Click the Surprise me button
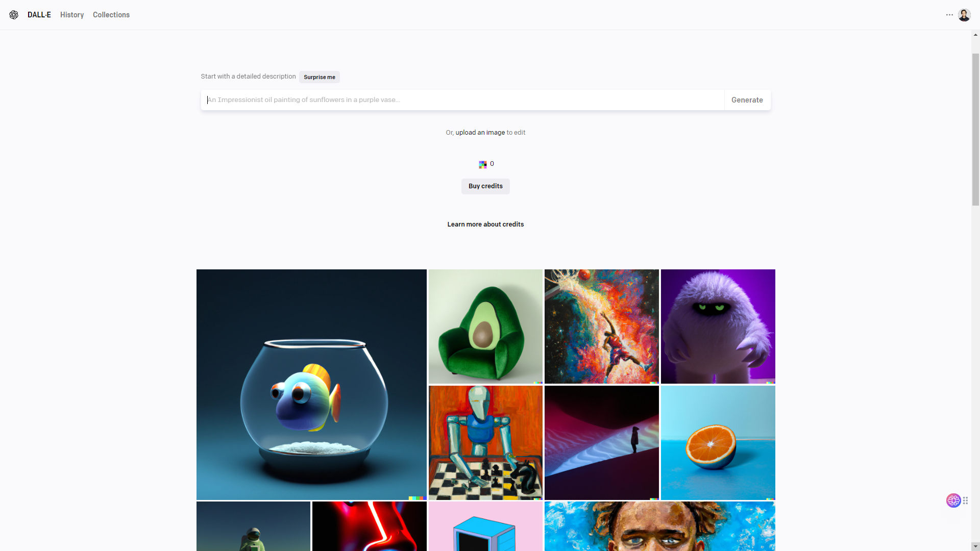Viewport: 980px width, 551px height. click(x=319, y=77)
